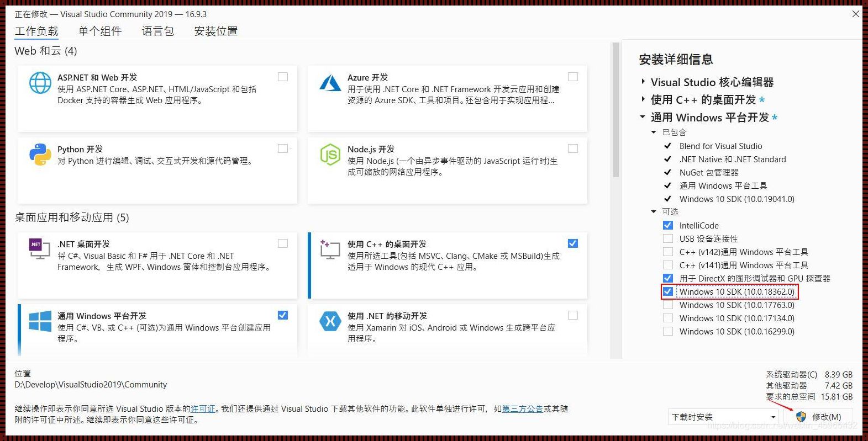Click the 桌面应用和移动应用 (5) heading
Screen dimensions: 868x441
pos(72,217)
